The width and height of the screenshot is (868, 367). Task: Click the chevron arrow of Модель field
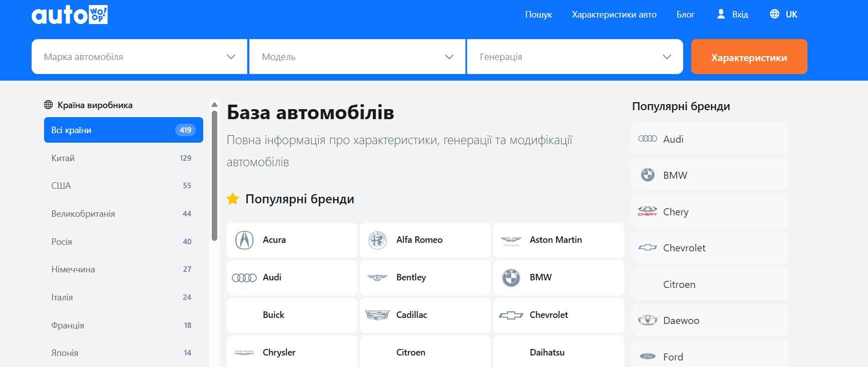(x=449, y=57)
